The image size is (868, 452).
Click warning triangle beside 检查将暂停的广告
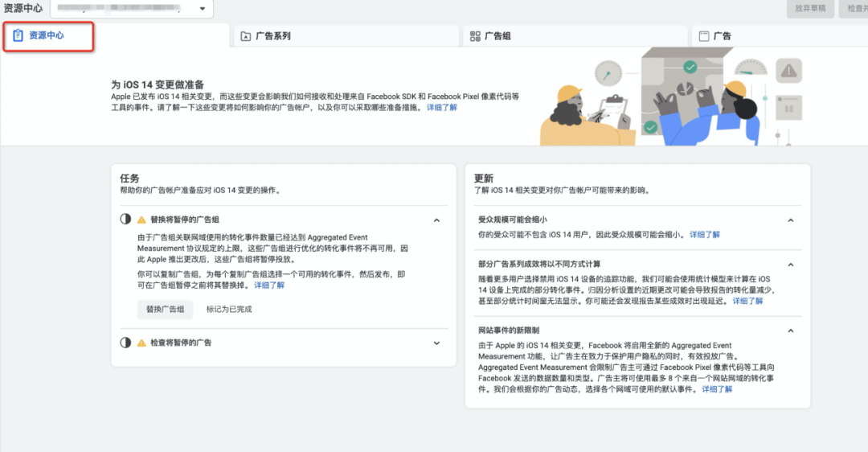tap(141, 343)
